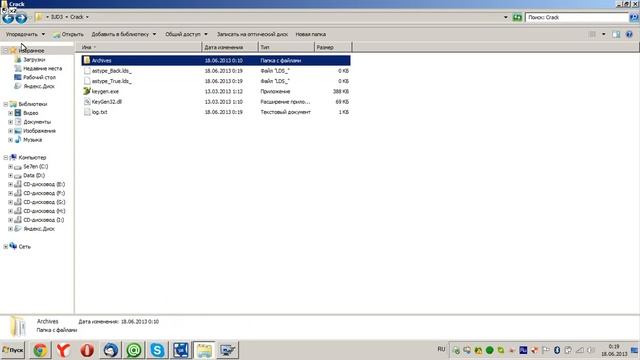
Task: Click the green refresh button beside address bar
Action: (x=517, y=17)
